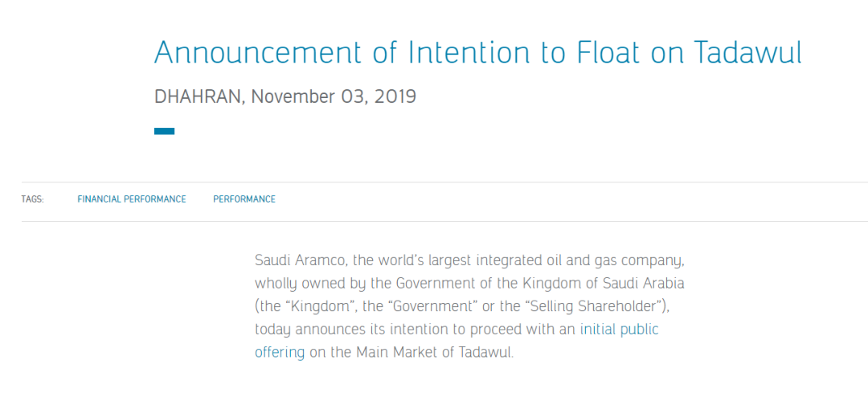Click the short blue accent bar

(165, 131)
